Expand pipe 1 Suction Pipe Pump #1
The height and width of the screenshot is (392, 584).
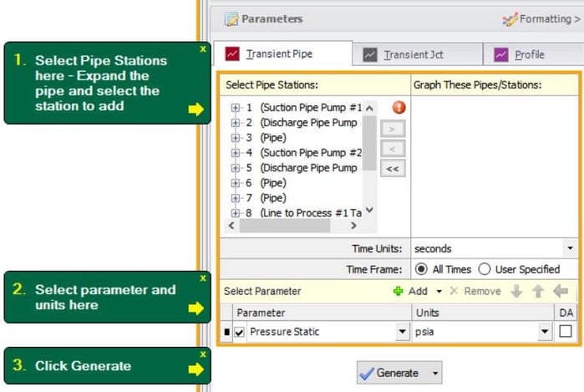click(x=235, y=108)
